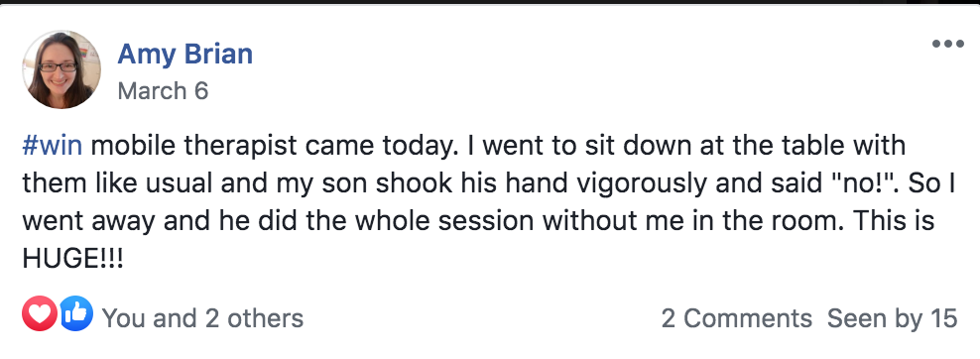
Task: Open the Amy Brian profile name link
Action: pyautogui.click(x=185, y=55)
